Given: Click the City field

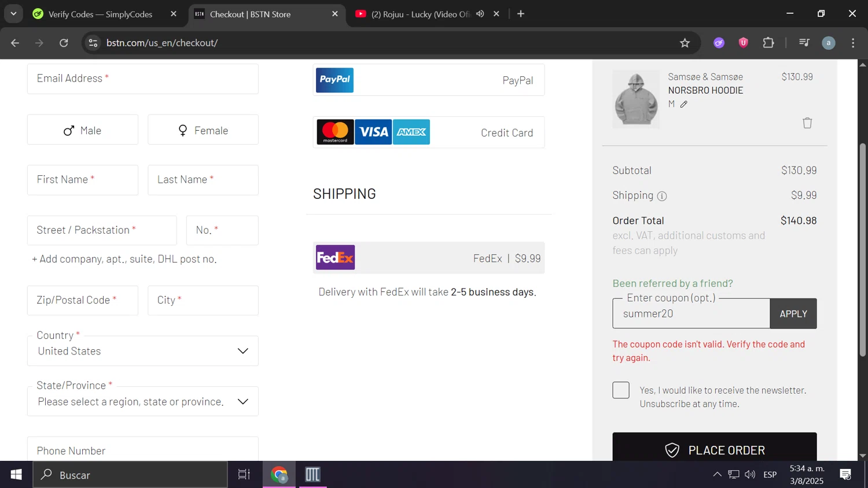Looking at the screenshot, I should pyautogui.click(x=203, y=300).
